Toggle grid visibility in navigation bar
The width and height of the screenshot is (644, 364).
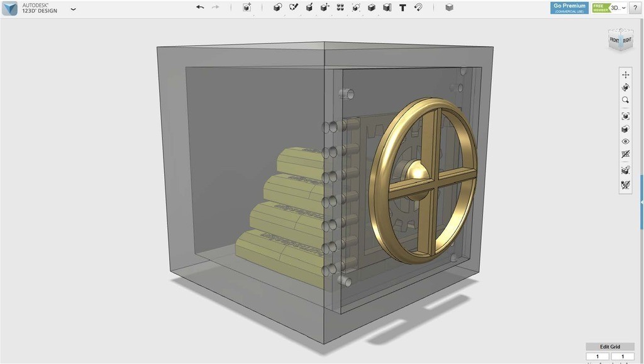tap(626, 154)
